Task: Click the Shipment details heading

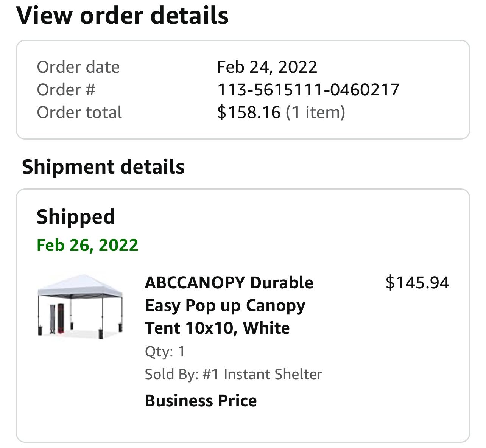Action: [x=103, y=167]
